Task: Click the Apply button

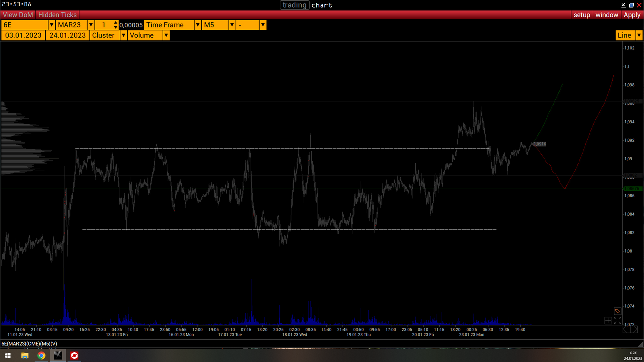Action: tap(632, 15)
